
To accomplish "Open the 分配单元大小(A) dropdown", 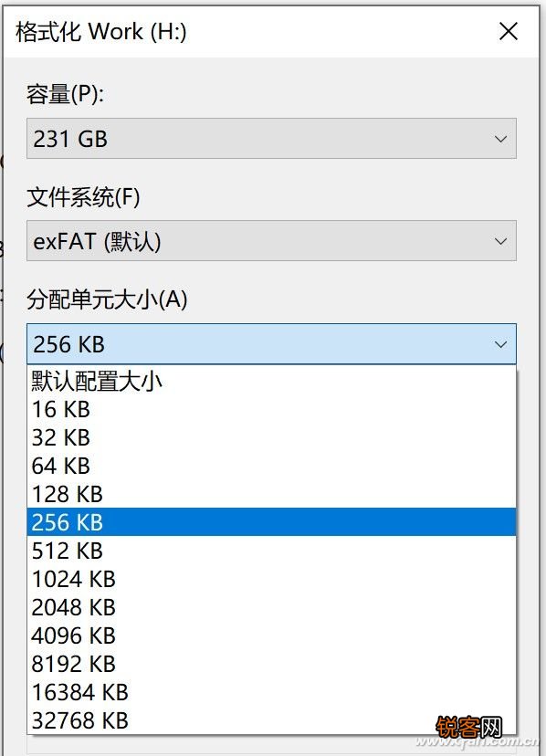I will tap(500, 344).
